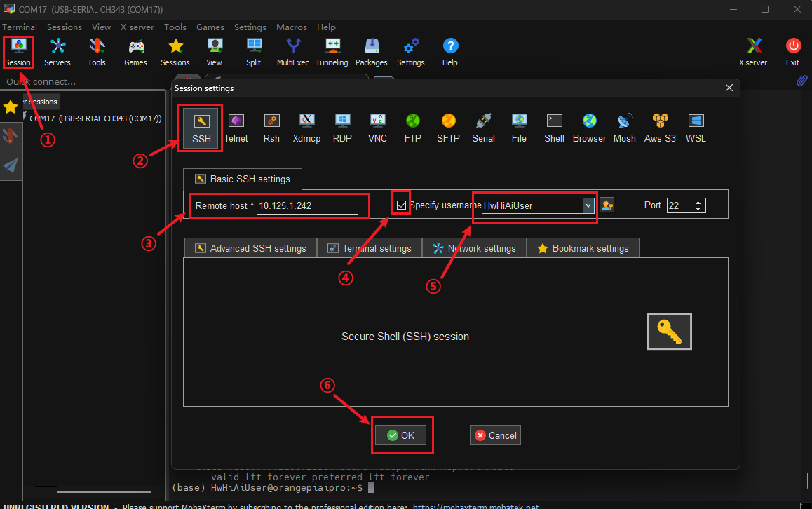Toggle the X server icon
Screen dimensions: 812x509
pyautogui.click(x=754, y=53)
